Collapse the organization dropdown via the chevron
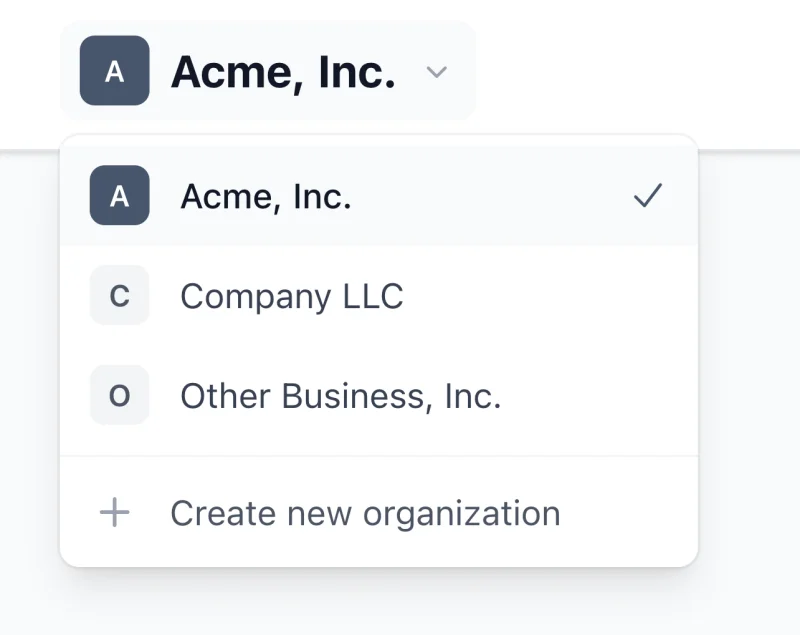800x635 pixels. [x=437, y=72]
